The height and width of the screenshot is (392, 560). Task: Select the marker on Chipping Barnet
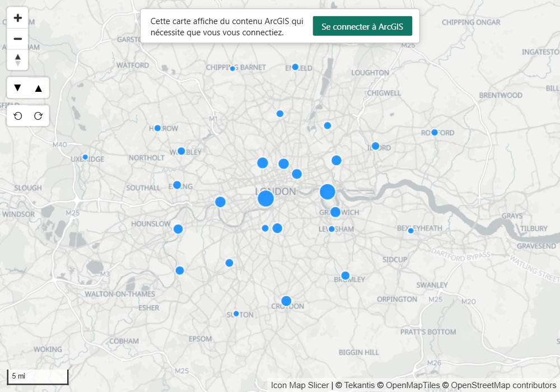click(232, 68)
